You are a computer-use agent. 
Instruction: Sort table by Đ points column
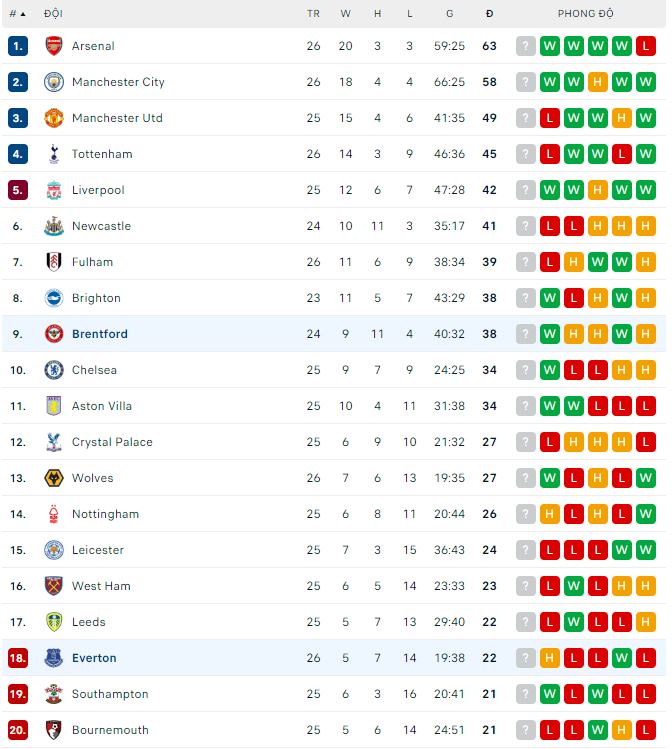coord(489,14)
